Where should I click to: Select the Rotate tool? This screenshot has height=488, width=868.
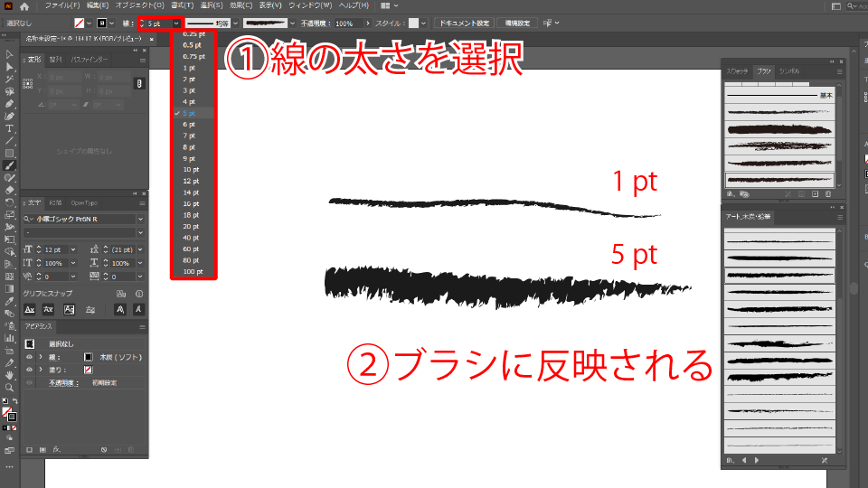pyautogui.click(x=9, y=202)
